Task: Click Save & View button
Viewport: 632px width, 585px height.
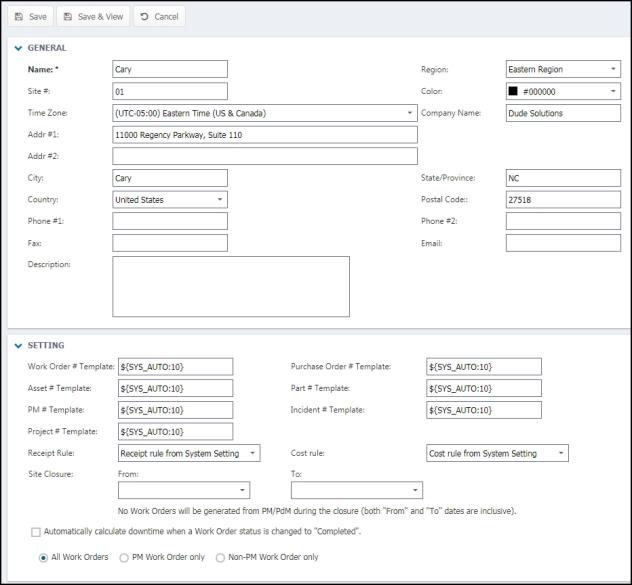Action: (93, 17)
